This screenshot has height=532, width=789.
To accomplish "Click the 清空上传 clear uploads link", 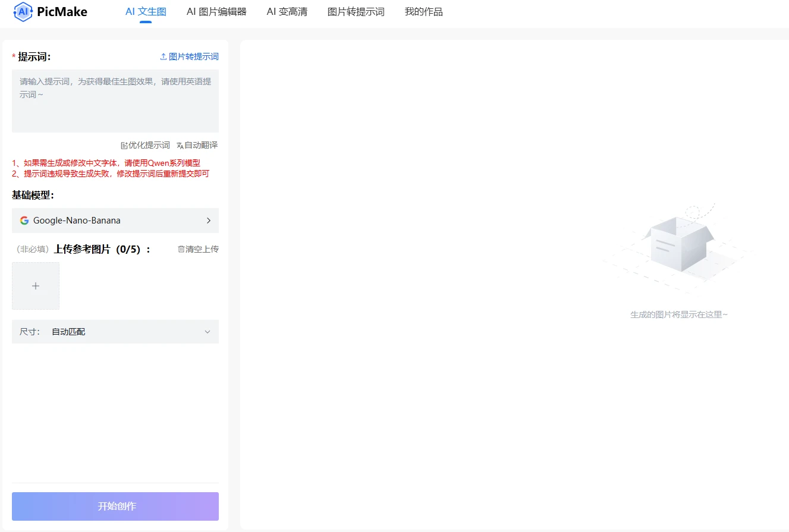I will pos(200,249).
